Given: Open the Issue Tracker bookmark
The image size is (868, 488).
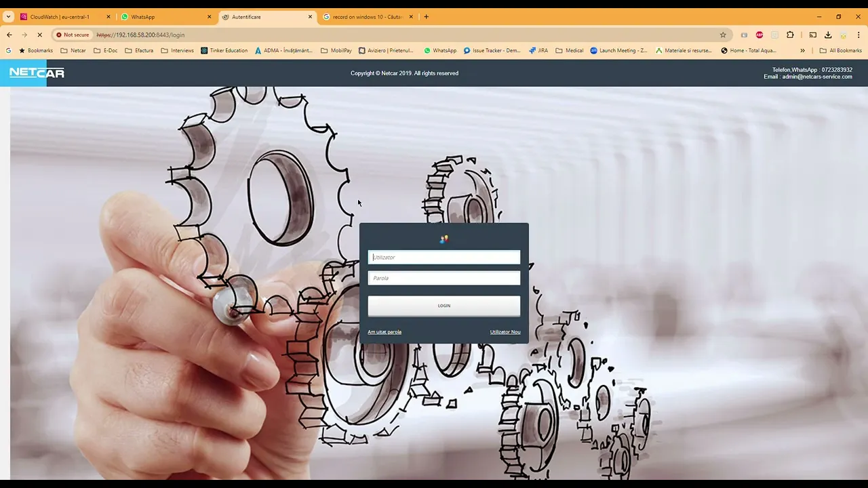Looking at the screenshot, I should (492, 50).
